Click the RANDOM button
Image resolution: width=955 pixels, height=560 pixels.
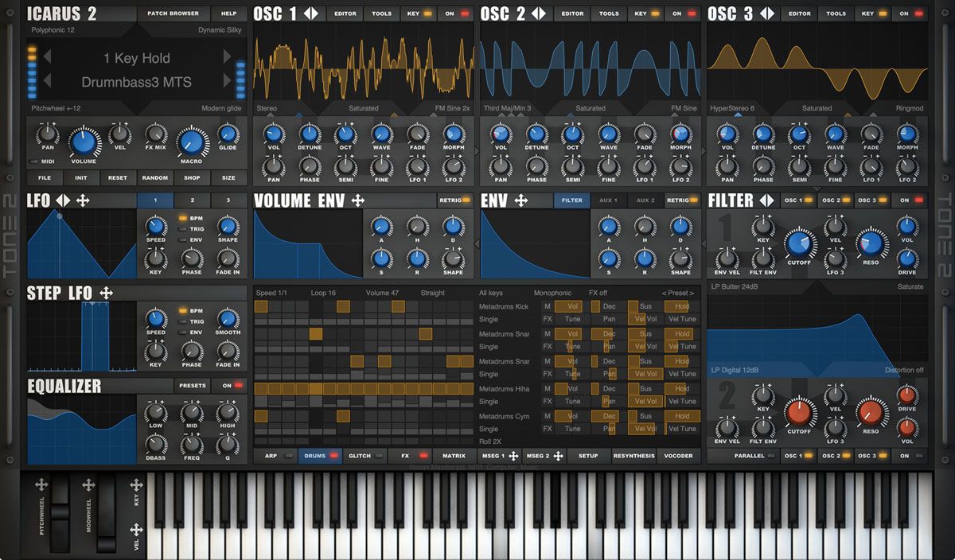point(154,177)
